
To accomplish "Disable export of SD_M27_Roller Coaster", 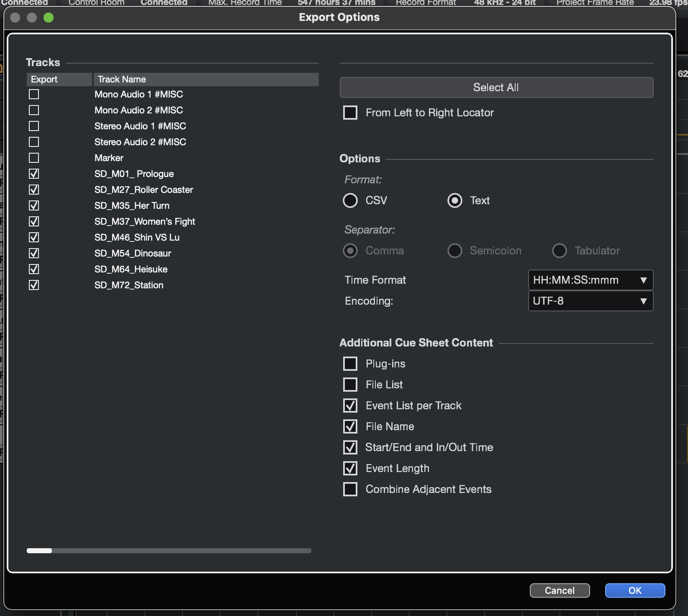I will [x=34, y=190].
